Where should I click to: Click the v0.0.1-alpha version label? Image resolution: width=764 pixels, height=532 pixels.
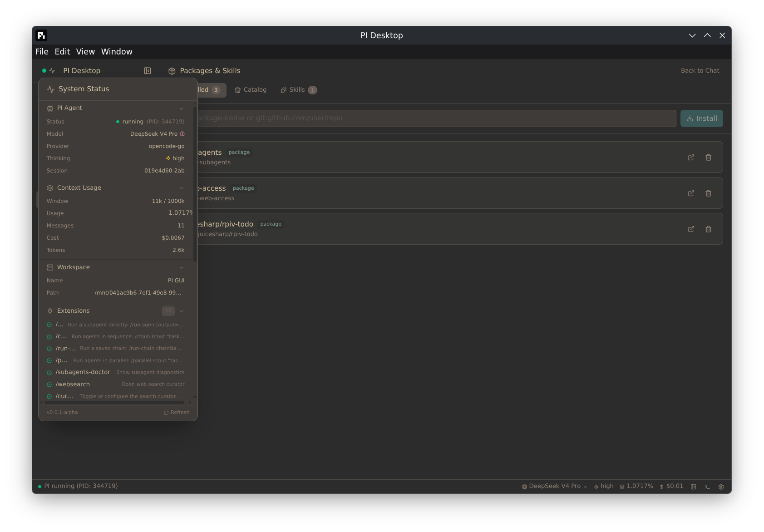coord(62,413)
